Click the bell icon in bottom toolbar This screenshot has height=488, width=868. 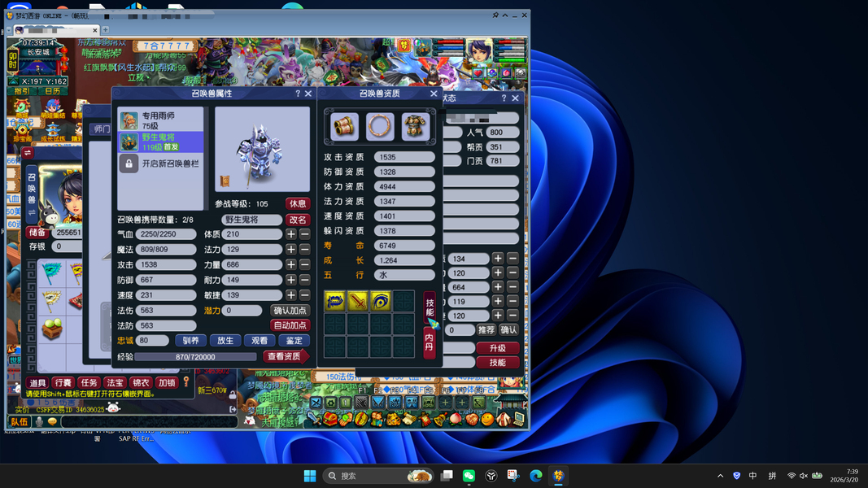pyautogui.click(x=440, y=420)
